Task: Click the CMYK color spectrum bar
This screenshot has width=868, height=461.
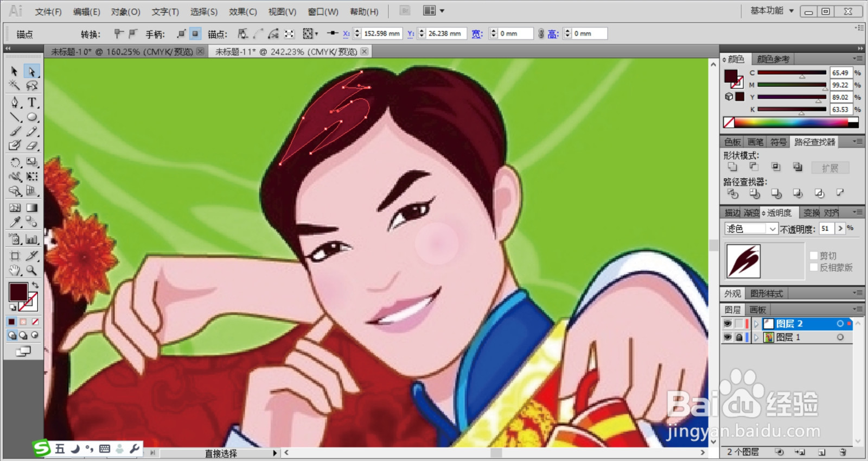Action: click(791, 123)
